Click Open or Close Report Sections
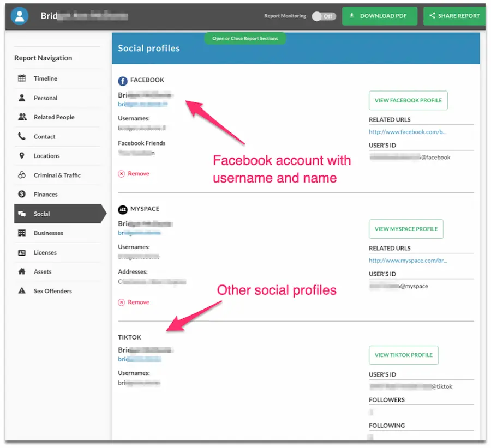Viewport: 491px width, 448px height. point(244,38)
